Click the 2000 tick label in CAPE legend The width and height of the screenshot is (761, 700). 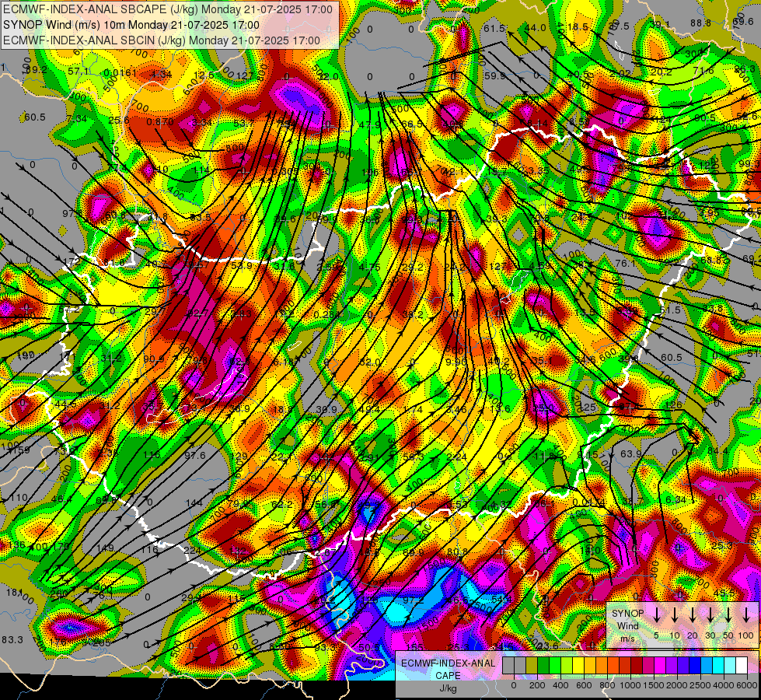pyautogui.click(x=677, y=685)
